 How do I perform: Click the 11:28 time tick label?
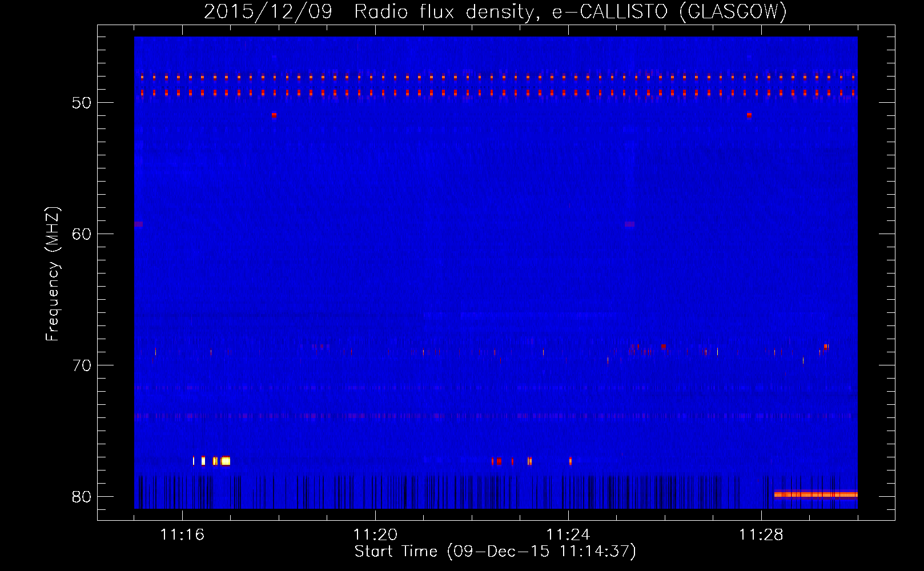tap(761, 534)
